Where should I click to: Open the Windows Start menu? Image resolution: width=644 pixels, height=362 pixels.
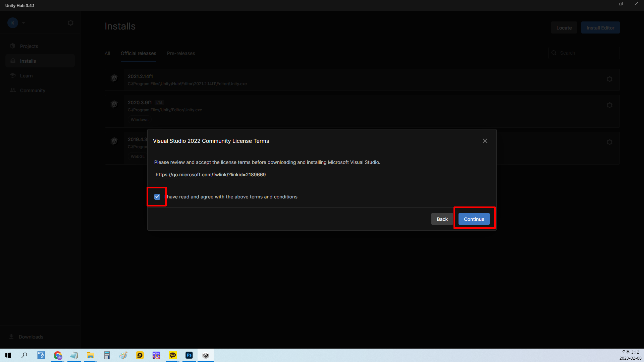click(x=8, y=355)
